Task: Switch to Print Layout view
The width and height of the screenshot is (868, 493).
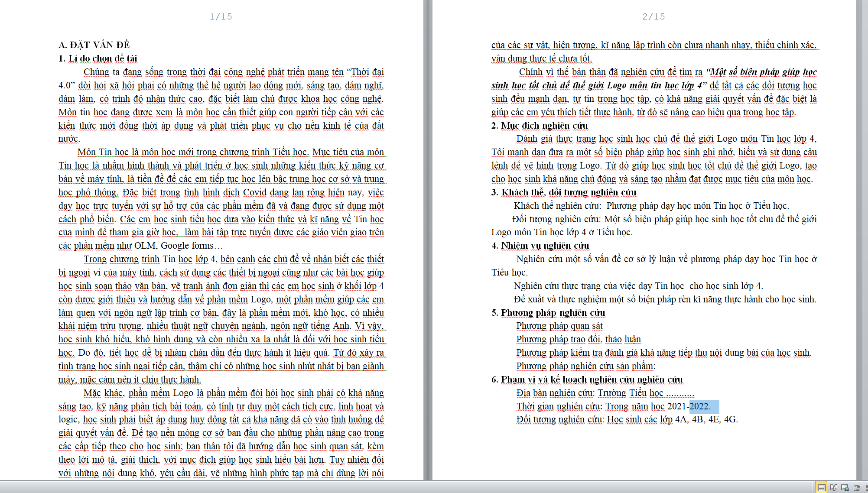Action: [821, 487]
